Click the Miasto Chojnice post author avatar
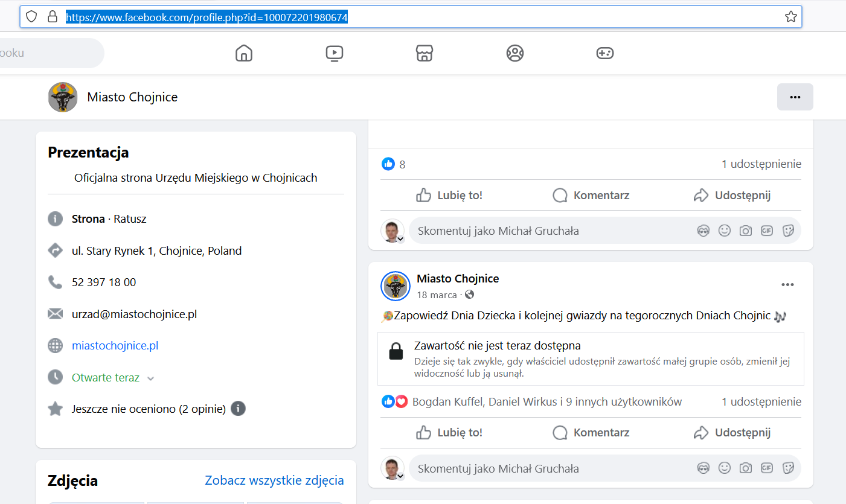 [x=396, y=286]
